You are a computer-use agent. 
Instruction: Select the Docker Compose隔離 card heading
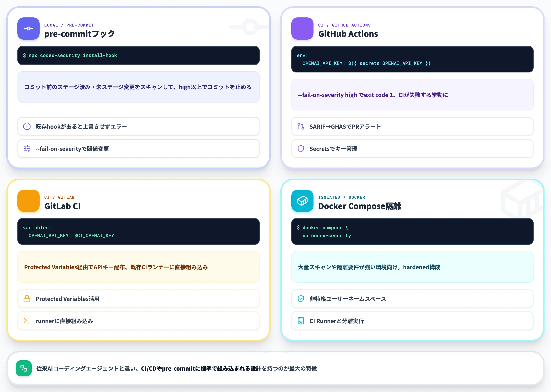[359, 206]
